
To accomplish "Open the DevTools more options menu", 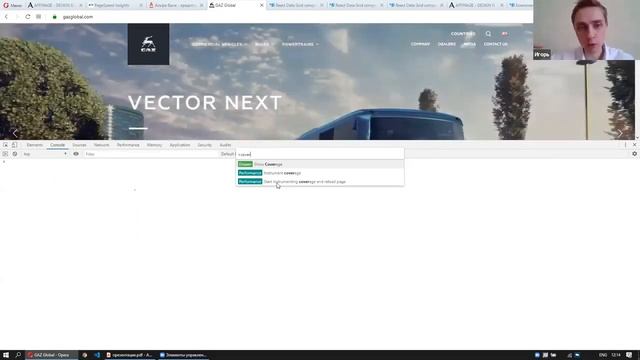I will [625, 145].
